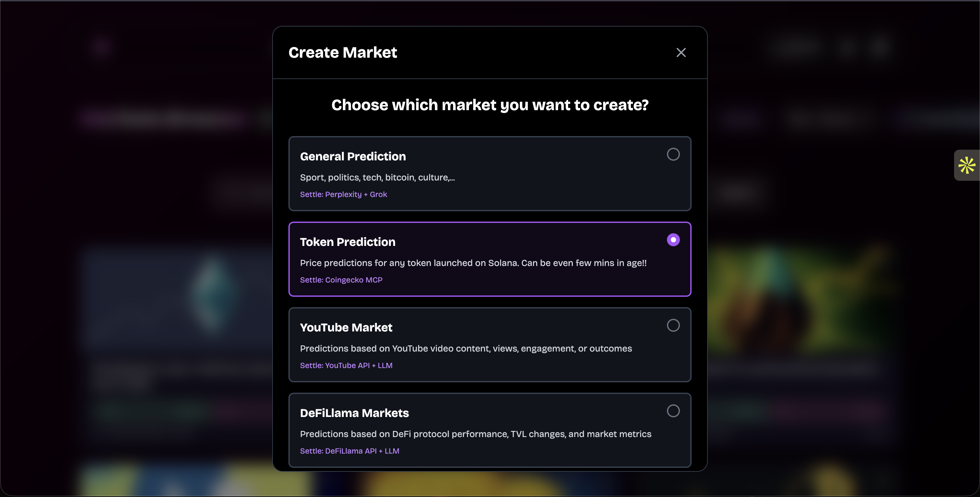Open the Settle: Perplexity + Grok link
Viewport: 980px width, 497px height.
coord(343,194)
